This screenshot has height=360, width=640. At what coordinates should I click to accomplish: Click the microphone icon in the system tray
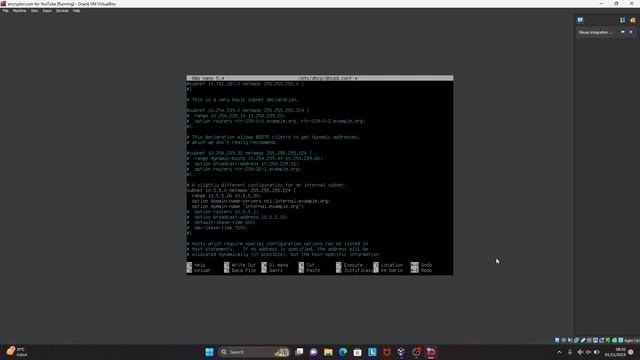[570, 352]
